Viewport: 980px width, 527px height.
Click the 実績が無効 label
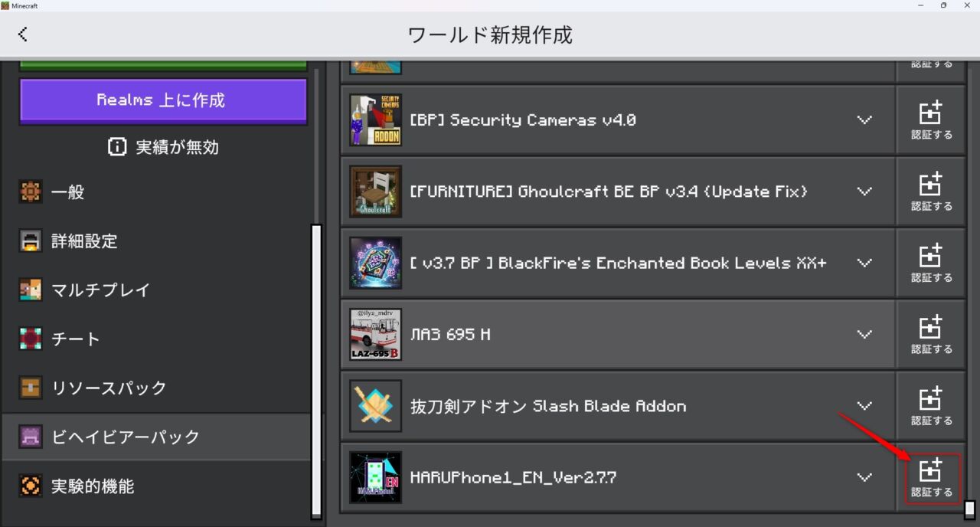pos(177,147)
